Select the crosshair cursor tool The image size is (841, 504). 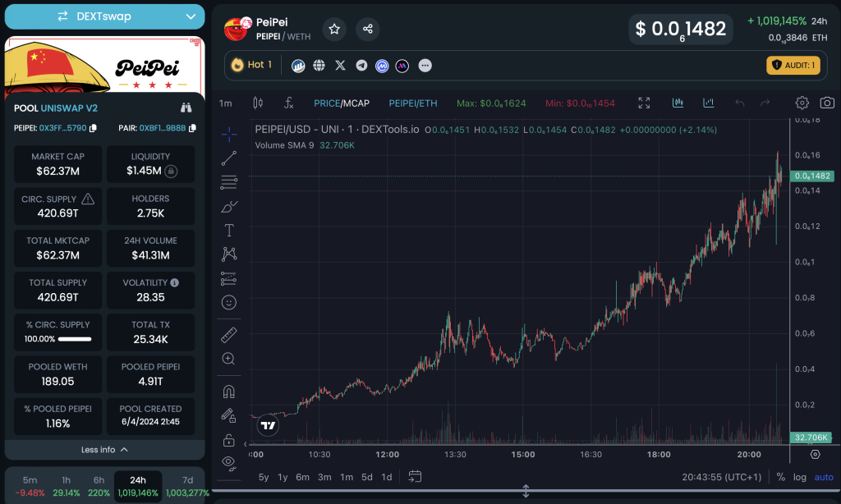pos(229,134)
